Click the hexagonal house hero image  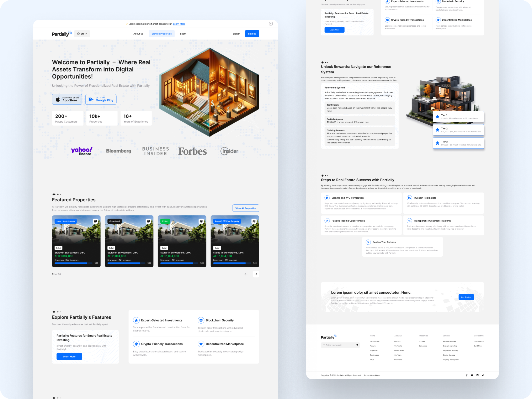point(209,92)
